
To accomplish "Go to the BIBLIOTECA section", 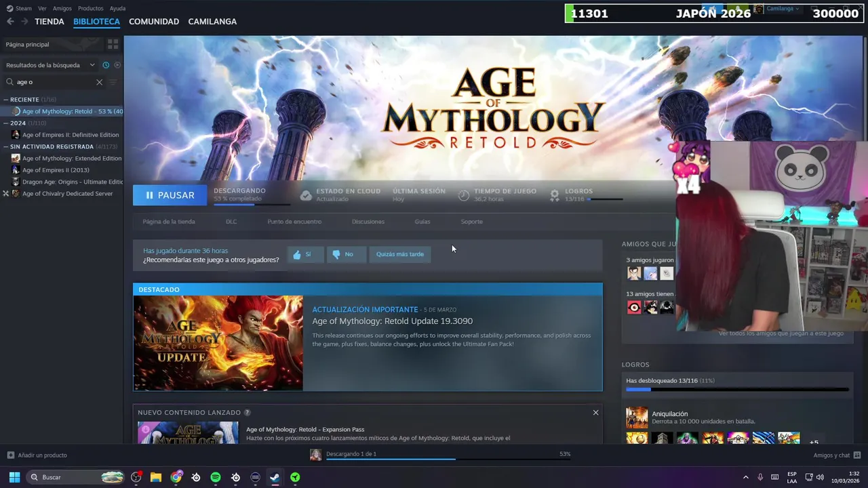I will point(96,22).
